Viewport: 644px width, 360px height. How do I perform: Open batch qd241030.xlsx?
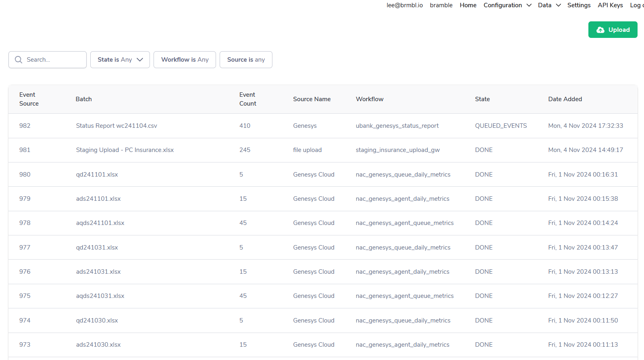tap(97, 320)
